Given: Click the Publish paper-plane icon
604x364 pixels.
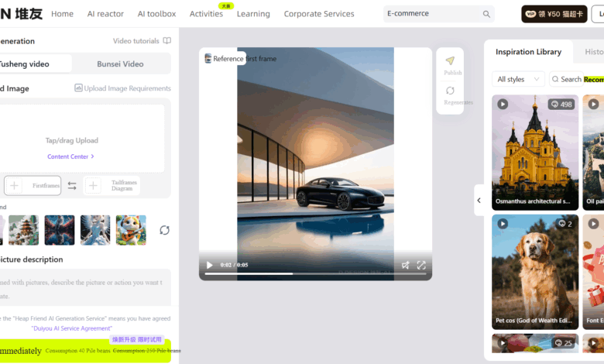Looking at the screenshot, I should (x=450, y=61).
